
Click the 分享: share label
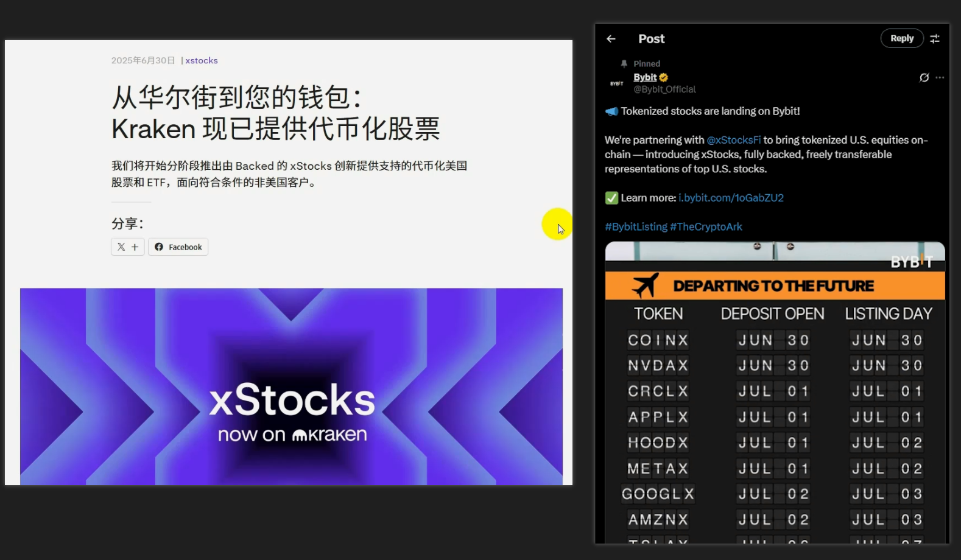pyautogui.click(x=127, y=223)
